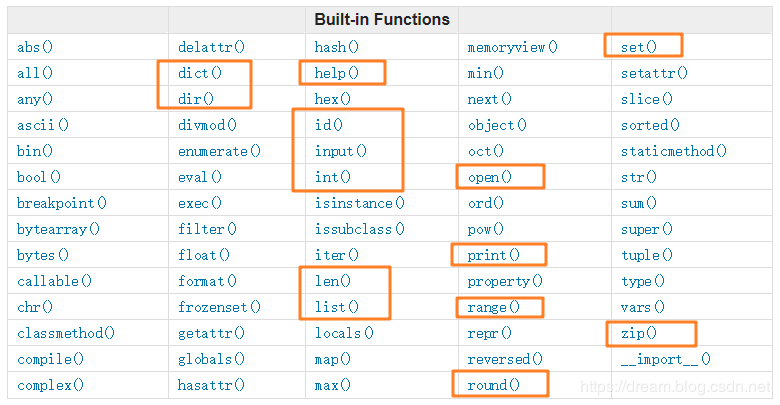Open the memoryview() link
Image resolution: width=780 pixels, height=405 pixels.
point(512,47)
